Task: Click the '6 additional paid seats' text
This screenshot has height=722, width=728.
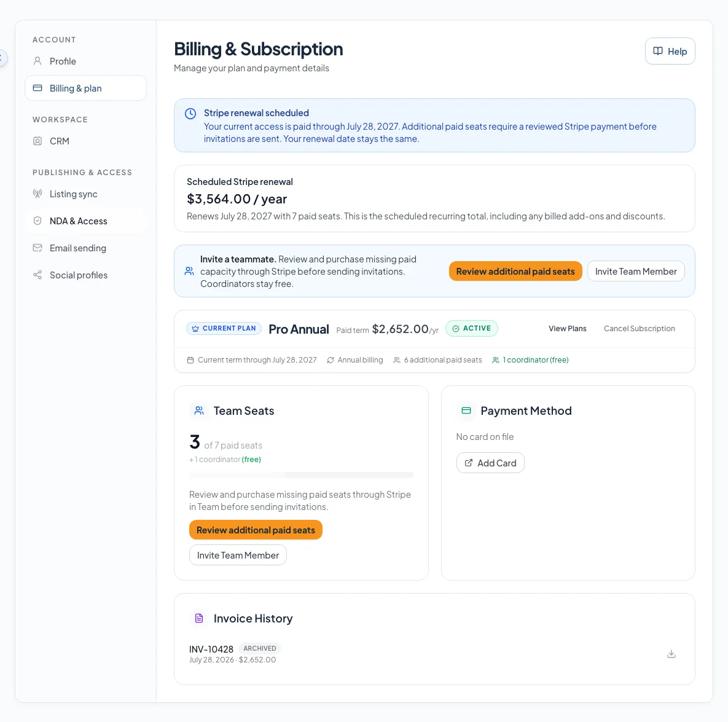Action: point(442,360)
